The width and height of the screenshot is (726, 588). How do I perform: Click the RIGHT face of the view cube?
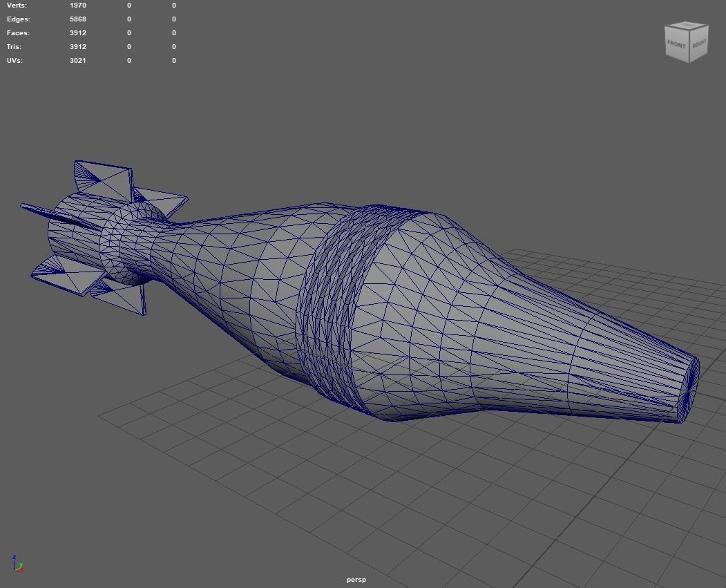click(x=698, y=44)
